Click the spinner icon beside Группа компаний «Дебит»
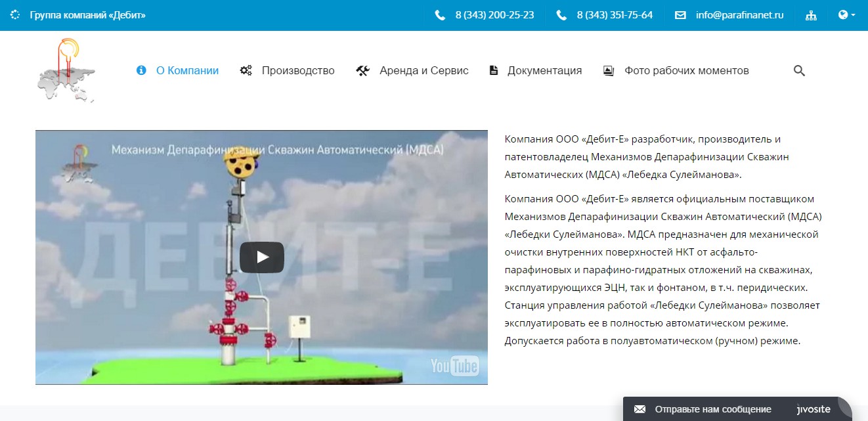This screenshot has height=421, width=868. coord(15,14)
